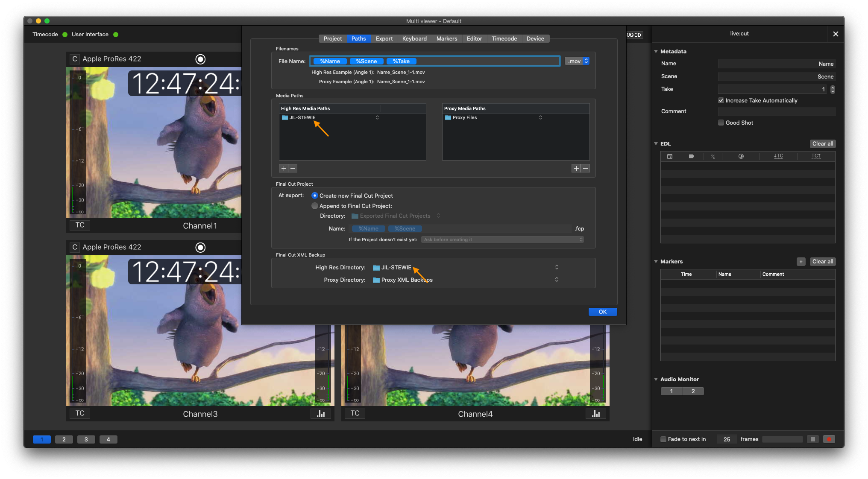Select Create new Final Cut Project
The width and height of the screenshot is (868, 479).
click(315, 196)
